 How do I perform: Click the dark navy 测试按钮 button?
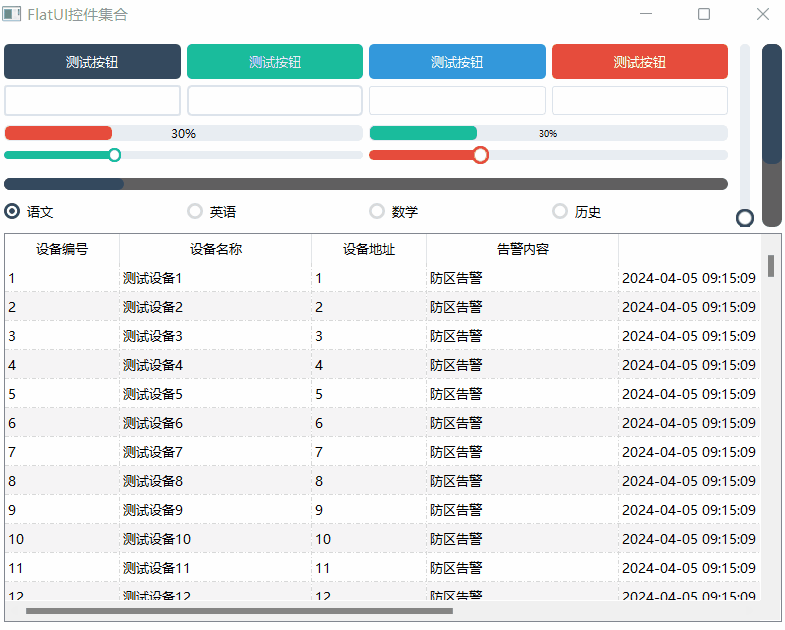click(x=92, y=62)
